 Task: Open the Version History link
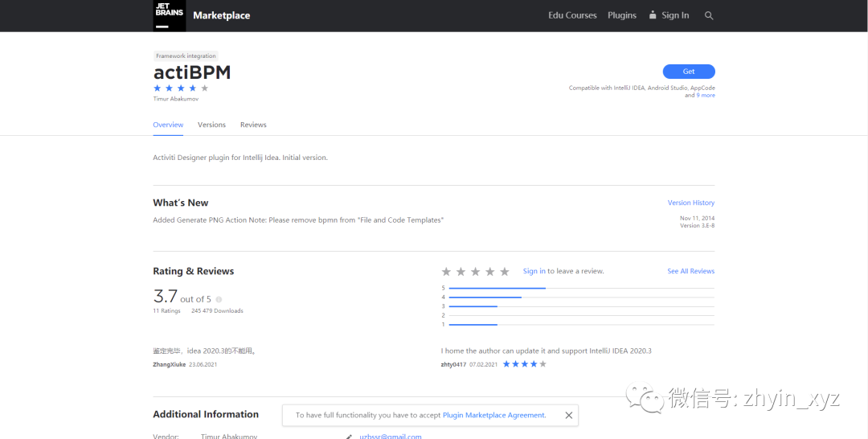pyautogui.click(x=691, y=203)
